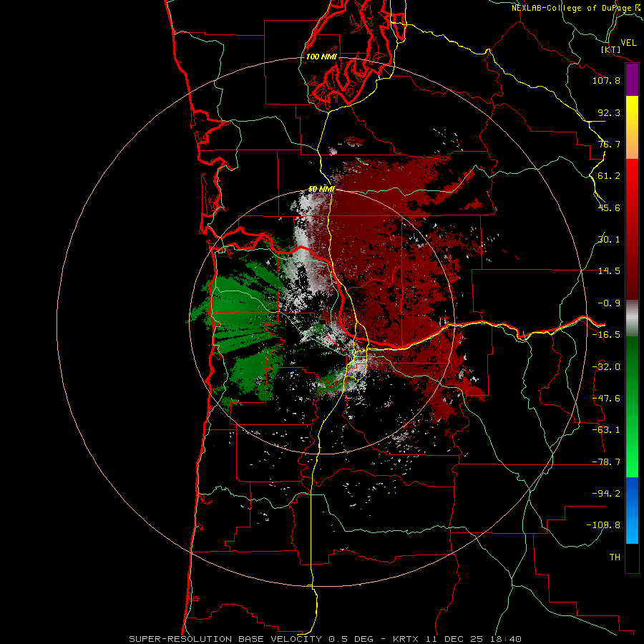
Task: Click the VEL label above the color scale
Action: tap(628, 43)
